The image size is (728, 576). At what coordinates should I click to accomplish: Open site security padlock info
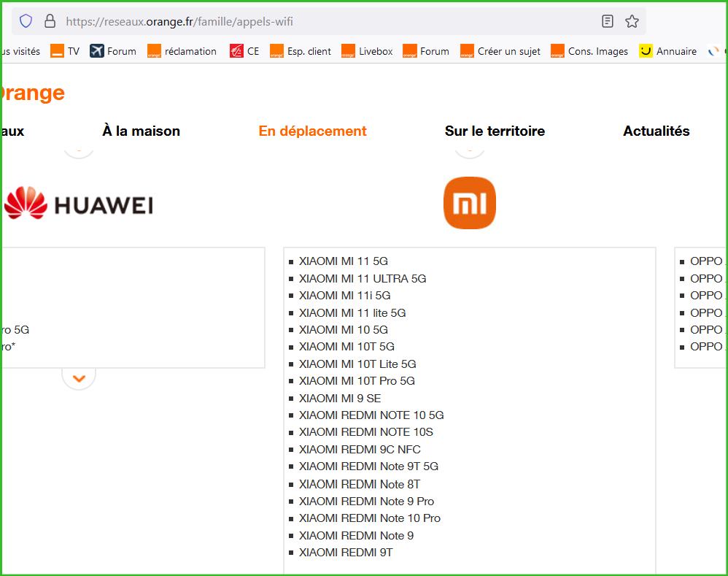click(x=50, y=21)
